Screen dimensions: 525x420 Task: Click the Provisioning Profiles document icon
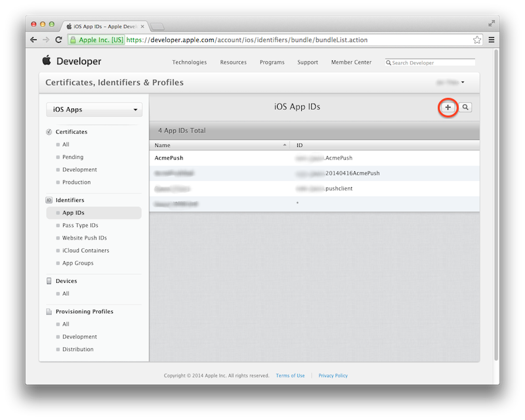tap(49, 312)
